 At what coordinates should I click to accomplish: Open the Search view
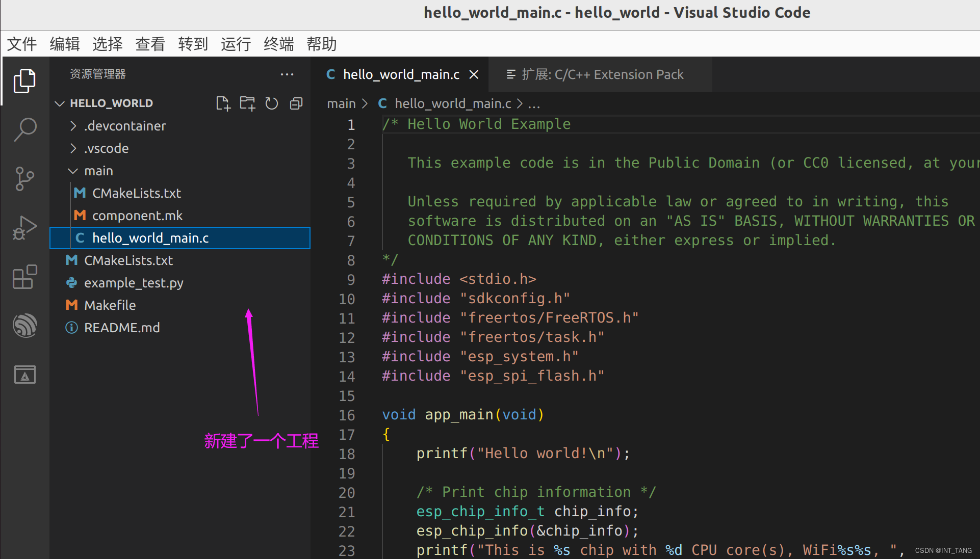point(24,129)
